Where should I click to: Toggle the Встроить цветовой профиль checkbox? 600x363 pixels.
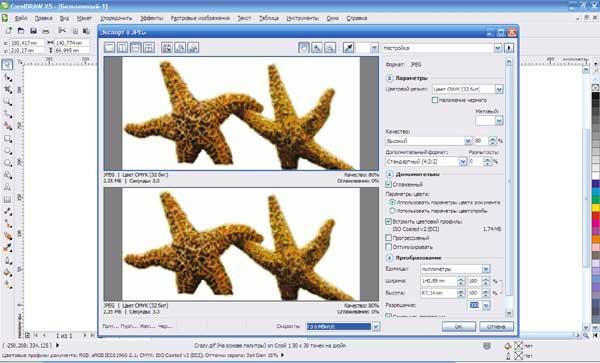(388, 221)
